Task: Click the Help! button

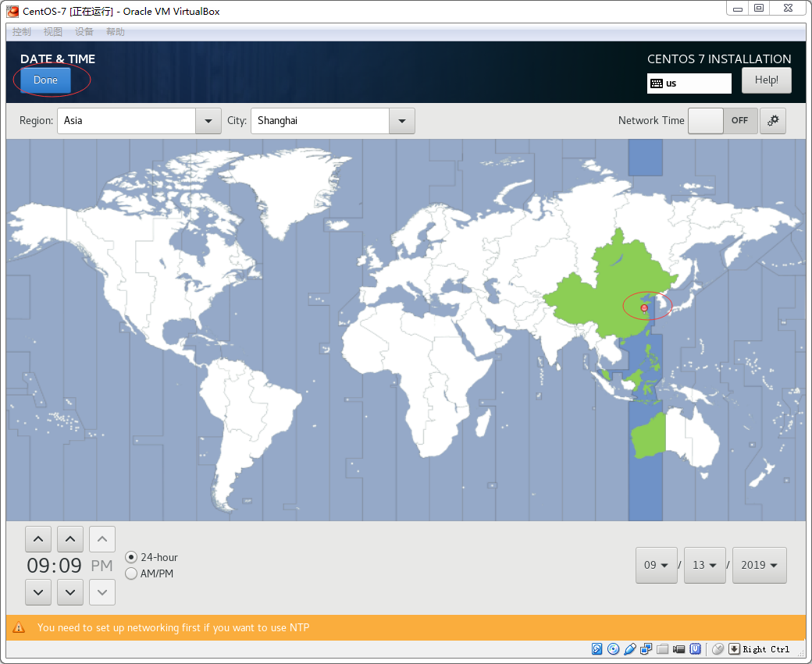Action: [x=766, y=80]
